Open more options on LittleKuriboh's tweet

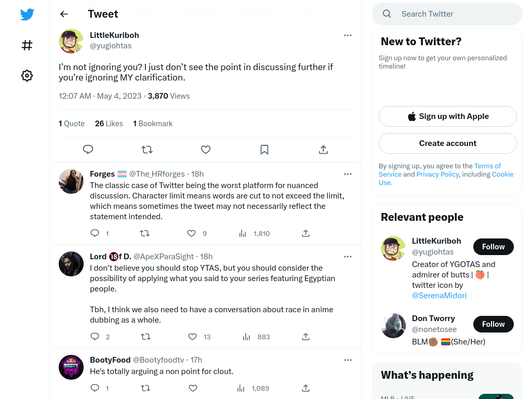[x=348, y=35]
